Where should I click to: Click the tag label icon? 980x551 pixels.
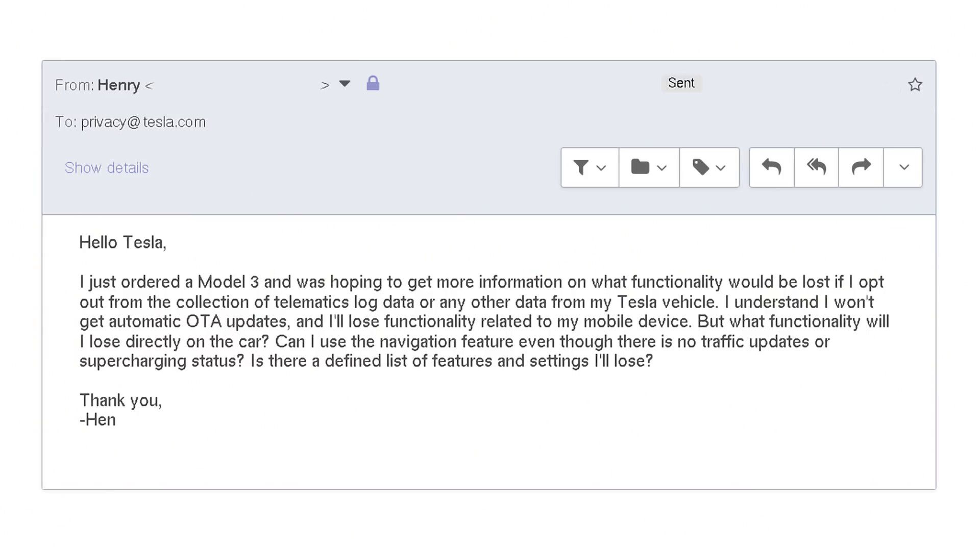[x=700, y=167]
